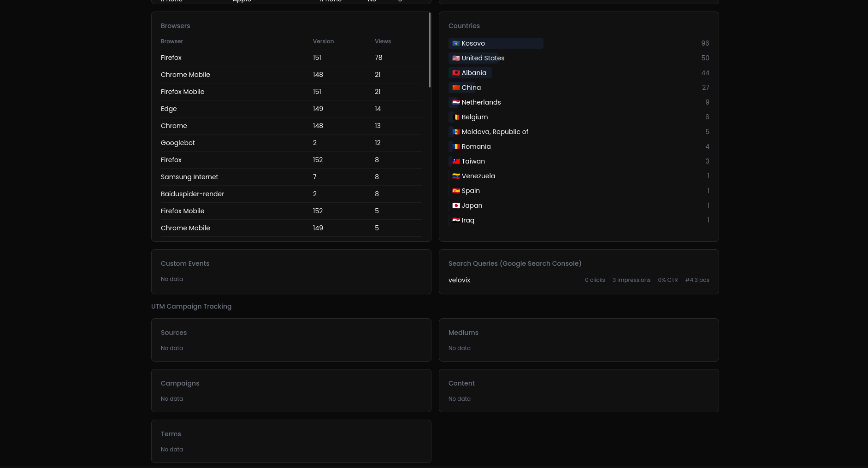868x468 pixels.
Task: Select Firefox version 151 row name
Action: pyautogui.click(x=171, y=58)
